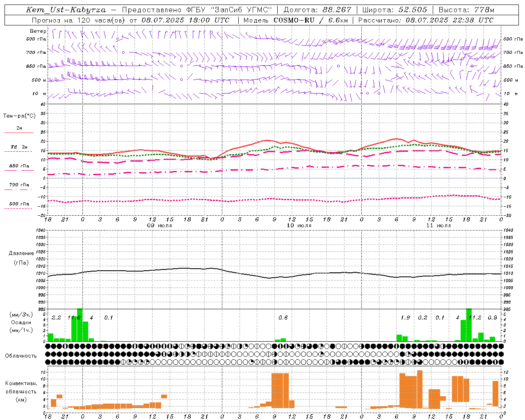Select the Высота: 778м elevation text
The height and width of the screenshot is (420, 525).
tap(466, 10)
